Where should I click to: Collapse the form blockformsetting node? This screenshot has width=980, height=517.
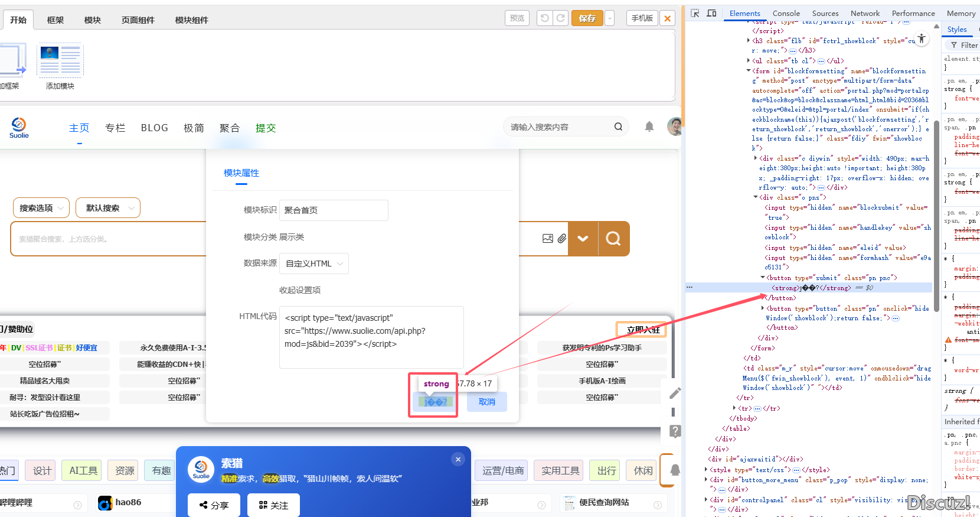click(749, 71)
